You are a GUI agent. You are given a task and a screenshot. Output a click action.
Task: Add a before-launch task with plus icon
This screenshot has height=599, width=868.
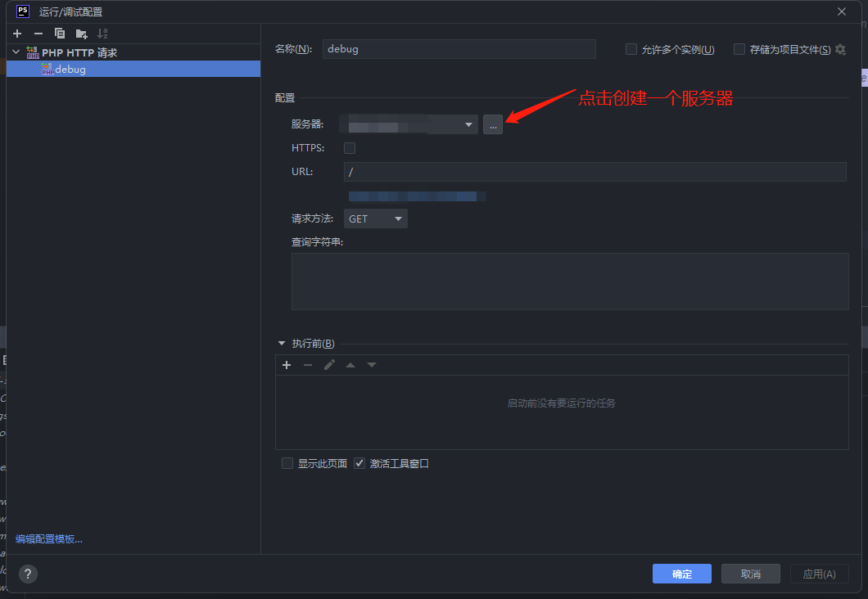click(x=287, y=365)
